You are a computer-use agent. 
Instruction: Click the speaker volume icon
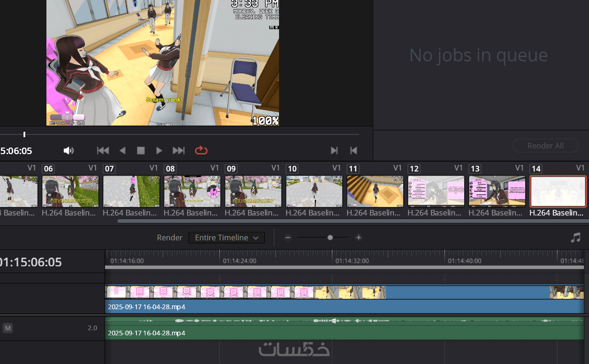[69, 150]
